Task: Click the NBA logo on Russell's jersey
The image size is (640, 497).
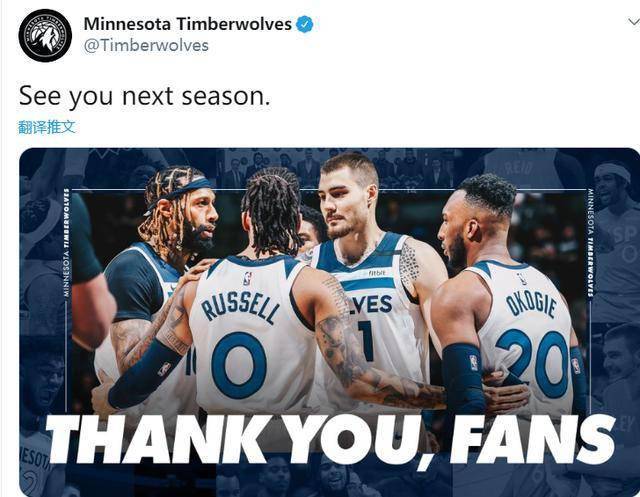Action: pyautogui.click(x=247, y=278)
